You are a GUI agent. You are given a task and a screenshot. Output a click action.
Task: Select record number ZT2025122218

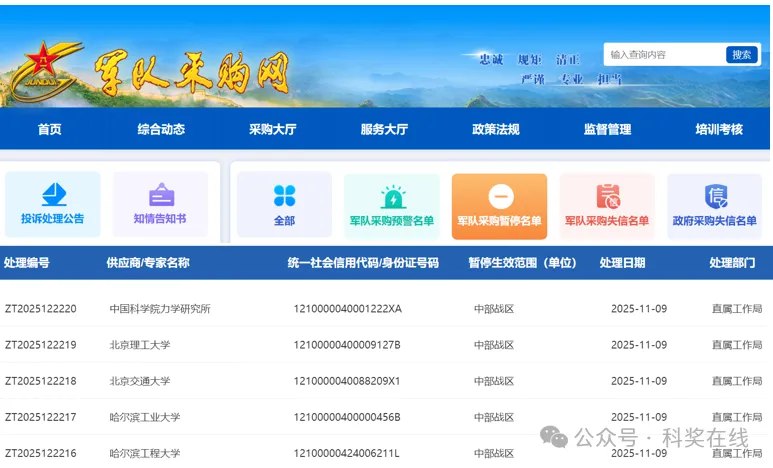click(40, 381)
